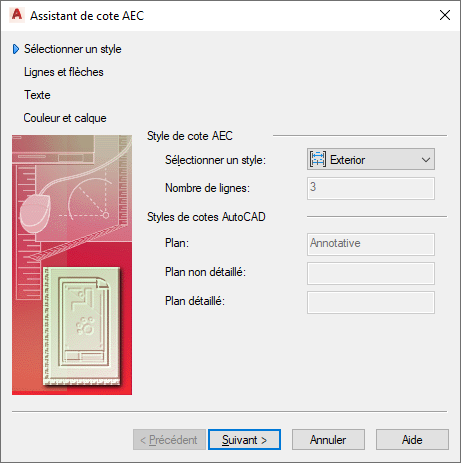This screenshot has width=461, height=463.
Task: Click the blue arrow step indicator
Action: 16,49
